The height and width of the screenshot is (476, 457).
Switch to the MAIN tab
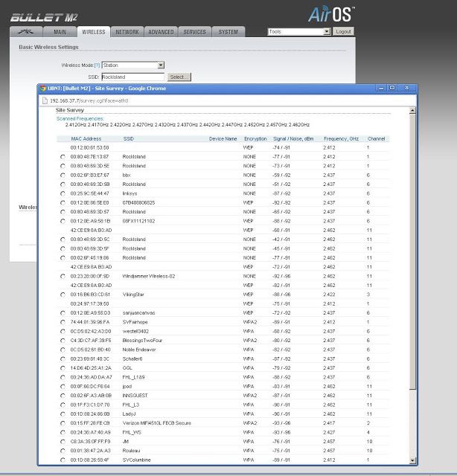pos(60,32)
